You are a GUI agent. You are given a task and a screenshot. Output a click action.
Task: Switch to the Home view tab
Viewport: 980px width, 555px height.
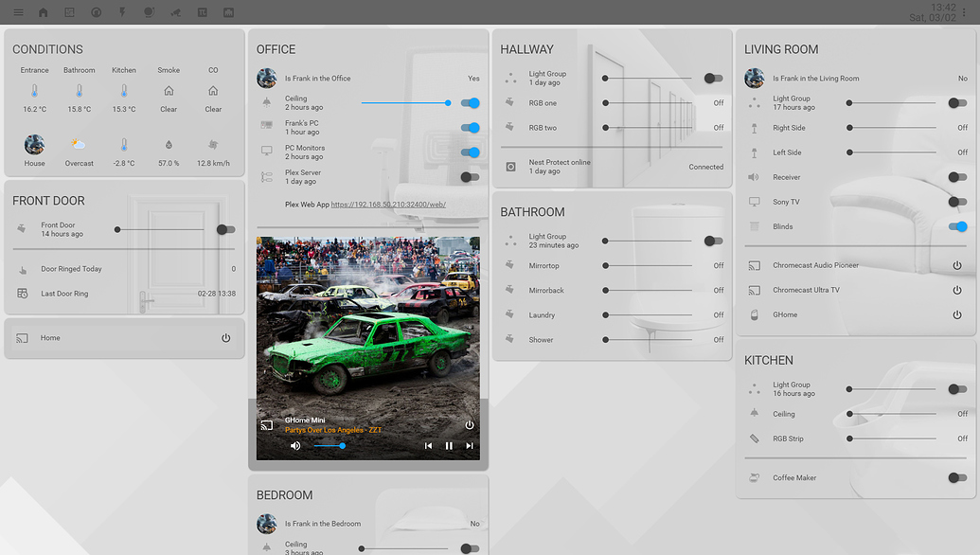click(44, 12)
